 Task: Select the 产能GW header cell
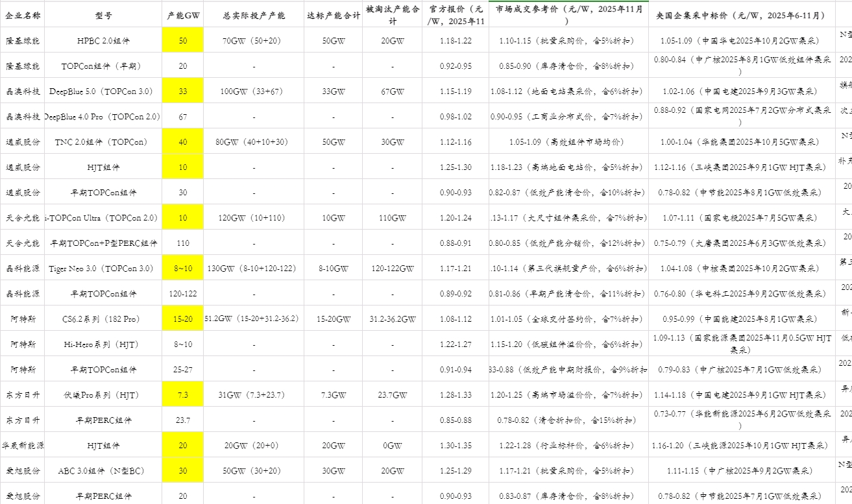click(183, 14)
